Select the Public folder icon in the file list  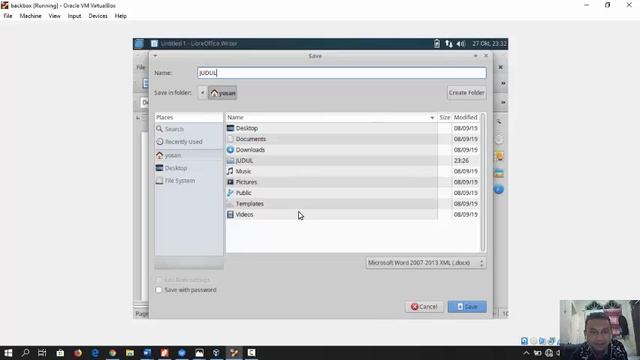[x=230, y=193]
